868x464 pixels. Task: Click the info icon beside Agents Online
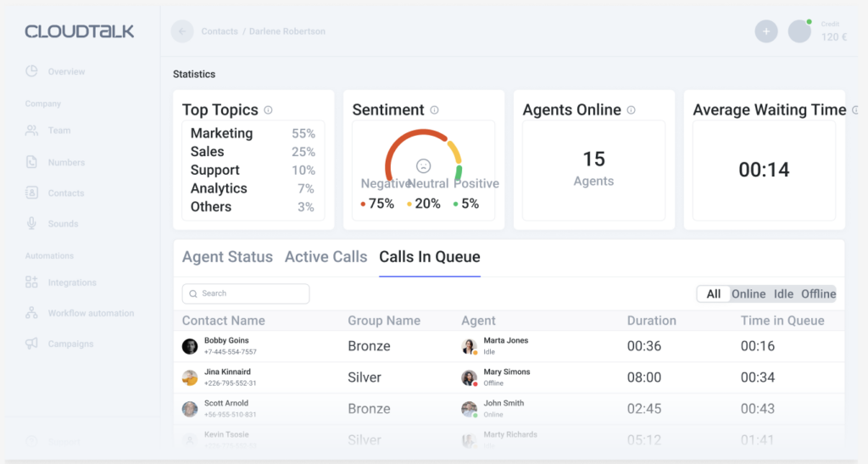632,110
